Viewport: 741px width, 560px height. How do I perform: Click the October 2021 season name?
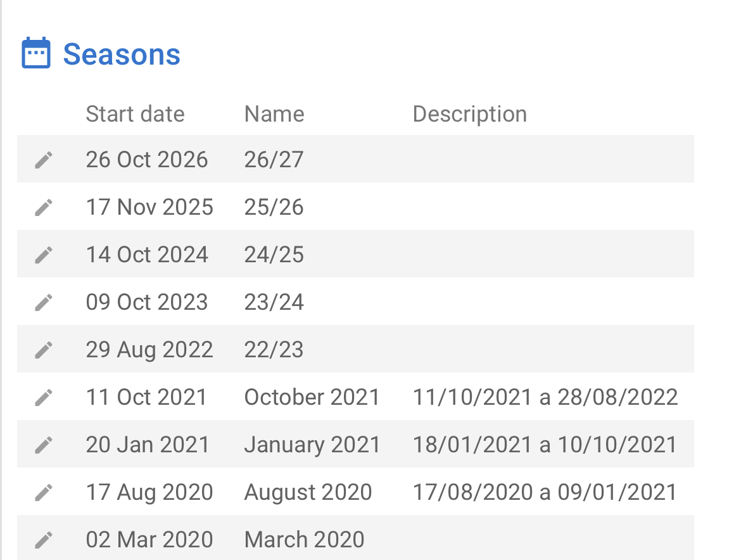coord(312,397)
